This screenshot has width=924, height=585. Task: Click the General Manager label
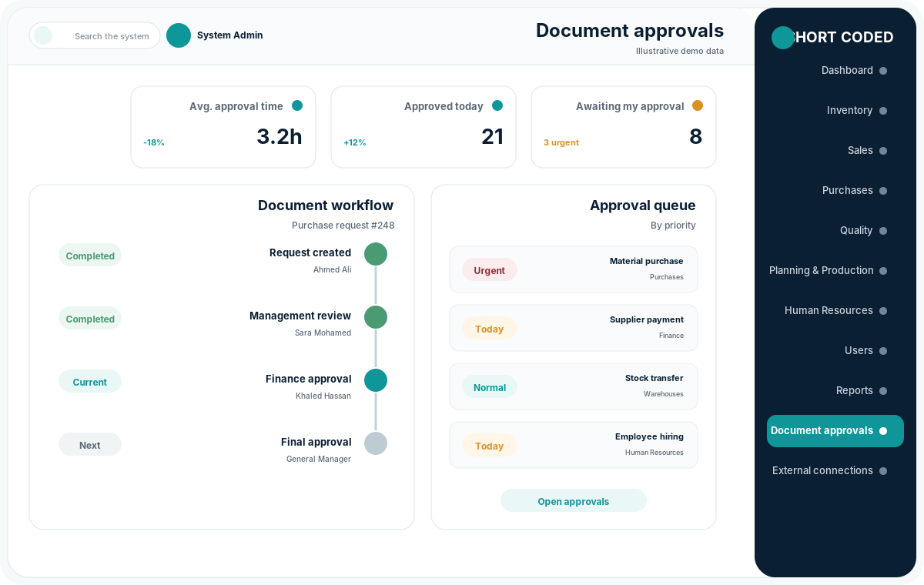319,459
